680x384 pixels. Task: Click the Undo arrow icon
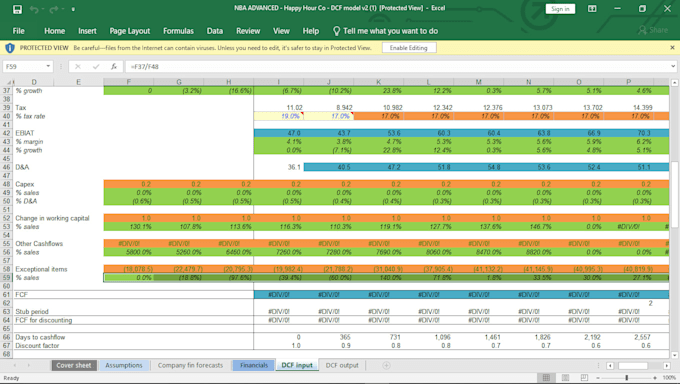(34, 9)
